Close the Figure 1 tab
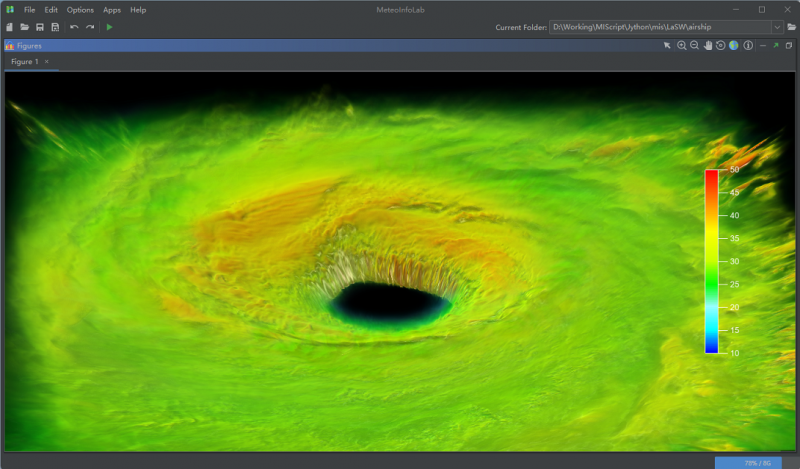 (46, 62)
